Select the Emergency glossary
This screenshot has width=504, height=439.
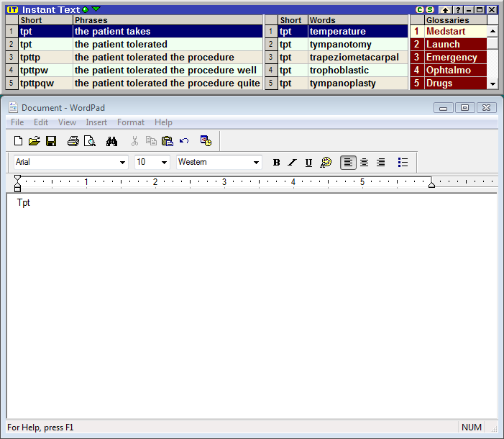coord(449,58)
